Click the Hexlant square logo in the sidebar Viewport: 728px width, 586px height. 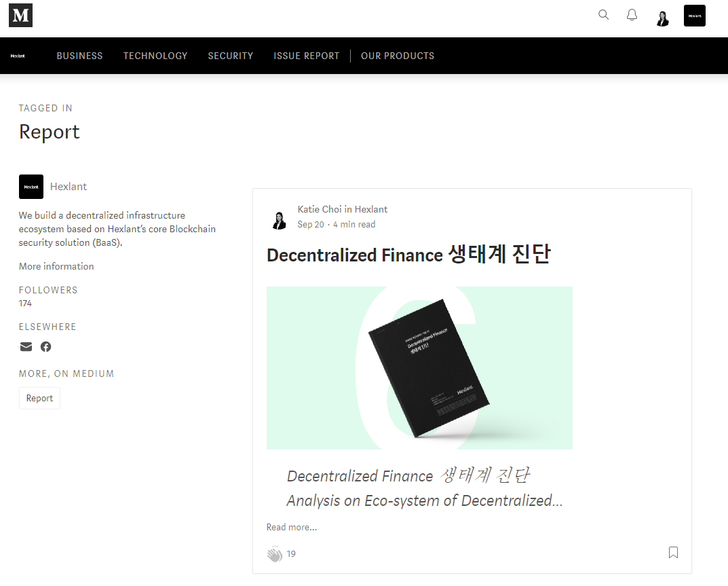pos(31,187)
